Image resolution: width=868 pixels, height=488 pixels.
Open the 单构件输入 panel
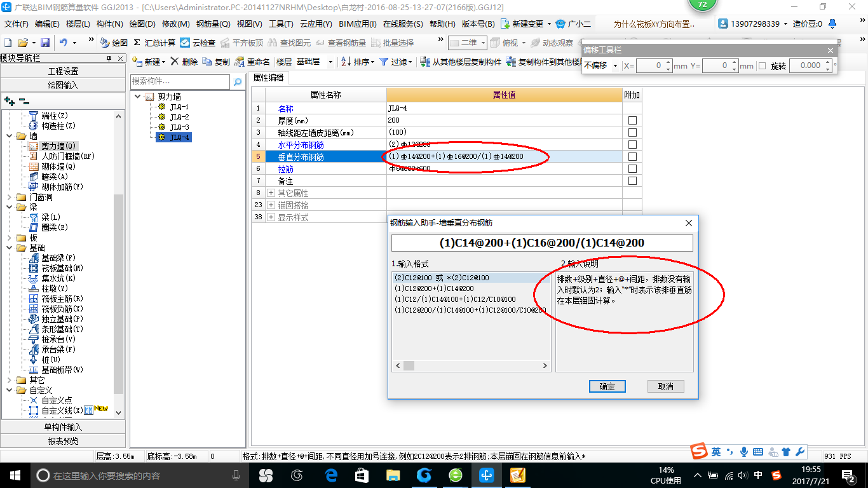pyautogui.click(x=63, y=427)
